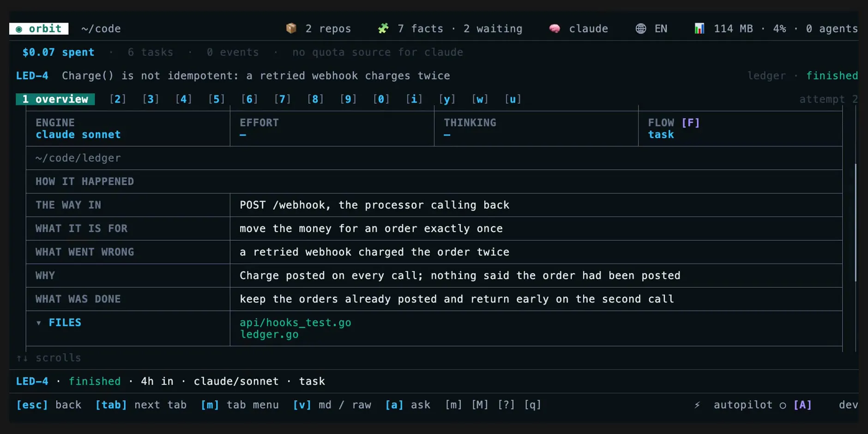The height and width of the screenshot is (434, 868).
Task: Click the puzzle piece icon beside 7 facts
Action: 383,29
